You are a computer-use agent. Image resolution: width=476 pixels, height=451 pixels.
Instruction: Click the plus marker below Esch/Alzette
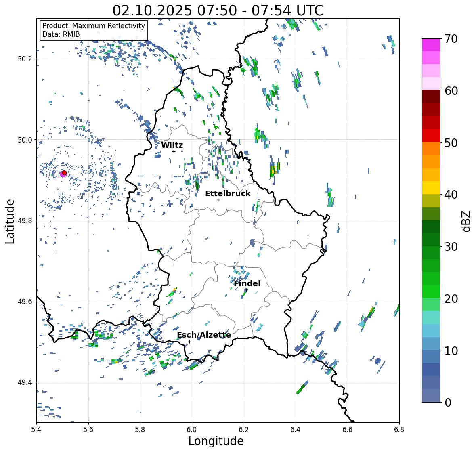pos(189,342)
